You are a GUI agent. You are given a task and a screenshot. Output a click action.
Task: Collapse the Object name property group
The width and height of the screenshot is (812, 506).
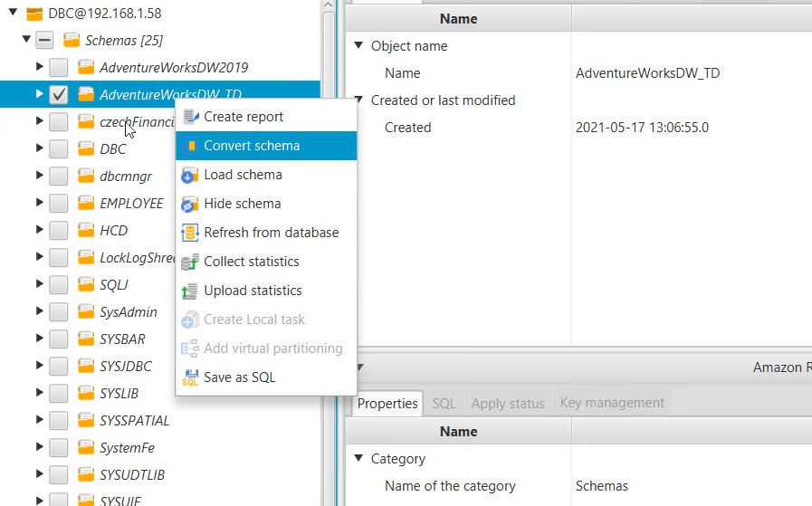tap(358, 44)
